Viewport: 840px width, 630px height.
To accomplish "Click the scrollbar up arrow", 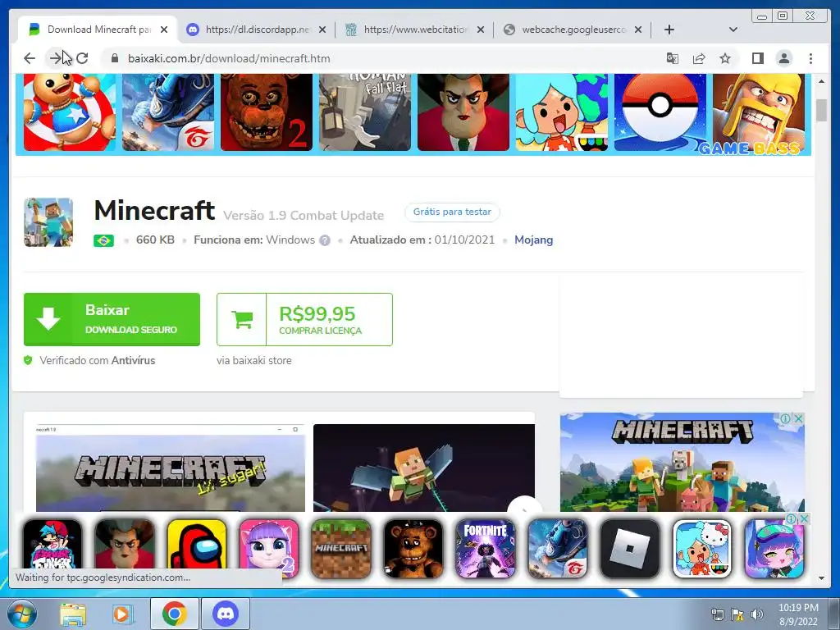I will 822,81.
